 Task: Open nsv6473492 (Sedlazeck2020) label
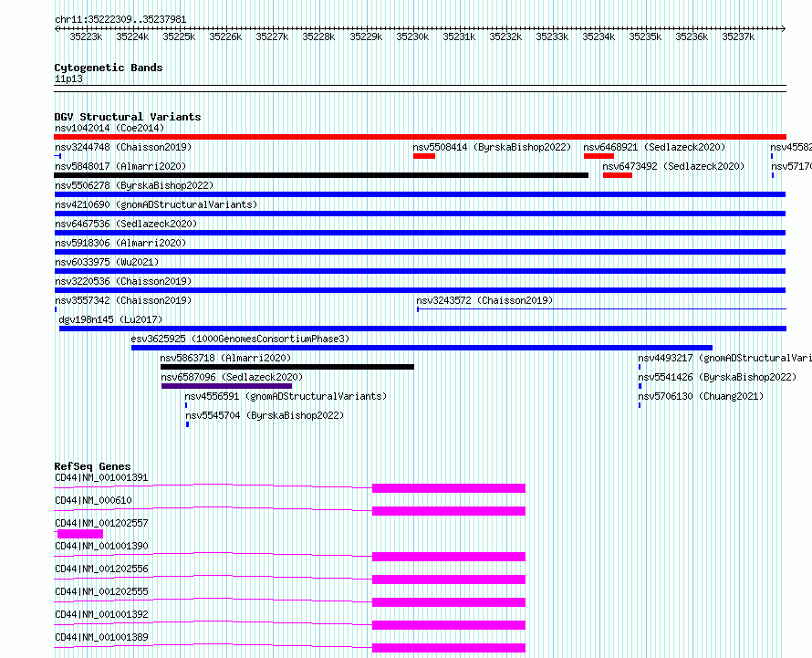pyautogui.click(x=673, y=166)
